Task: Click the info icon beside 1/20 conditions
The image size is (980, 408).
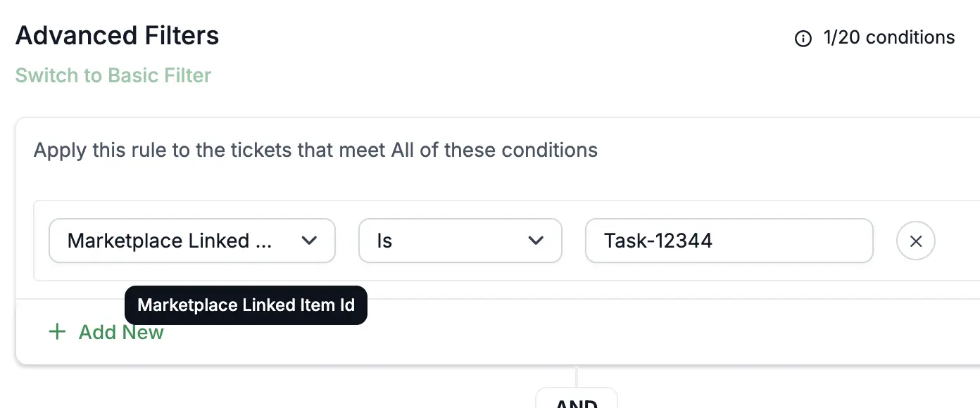Action: (803, 39)
